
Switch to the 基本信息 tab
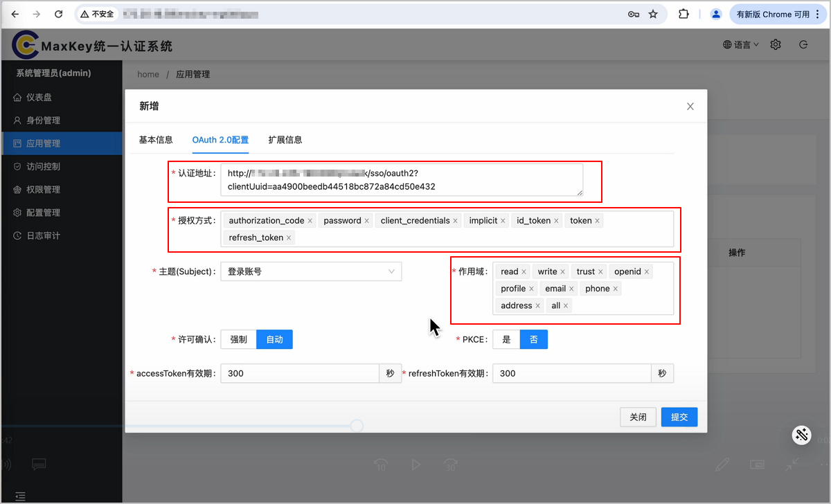coord(156,139)
